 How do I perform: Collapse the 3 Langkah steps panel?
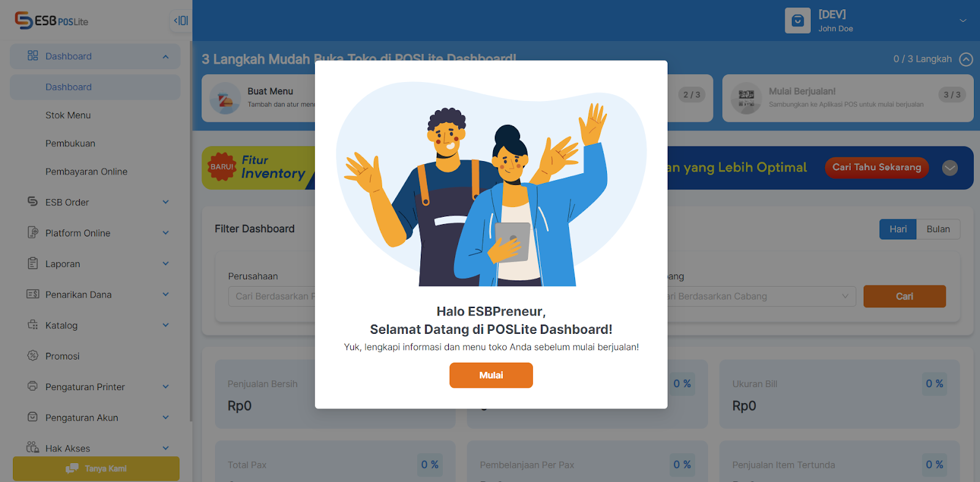[x=966, y=59]
